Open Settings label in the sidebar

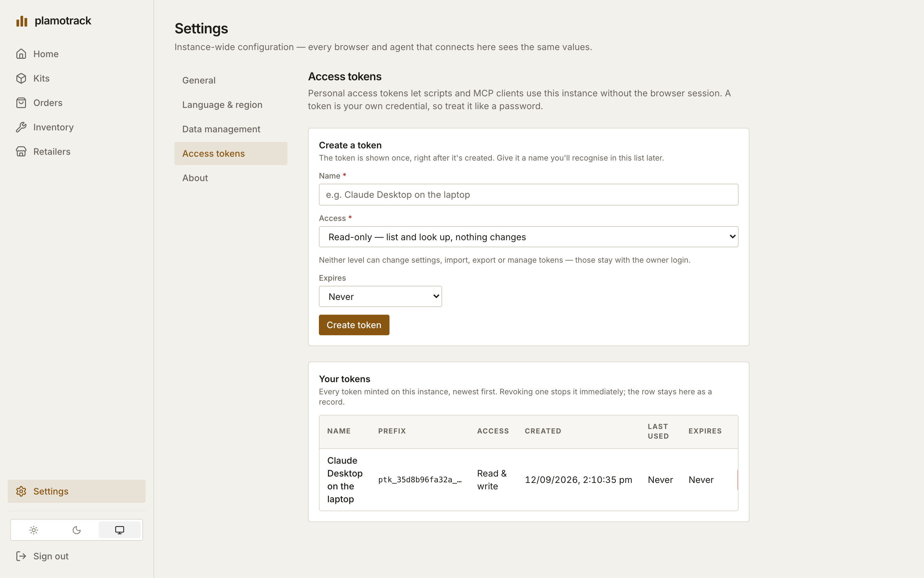[51, 491]
